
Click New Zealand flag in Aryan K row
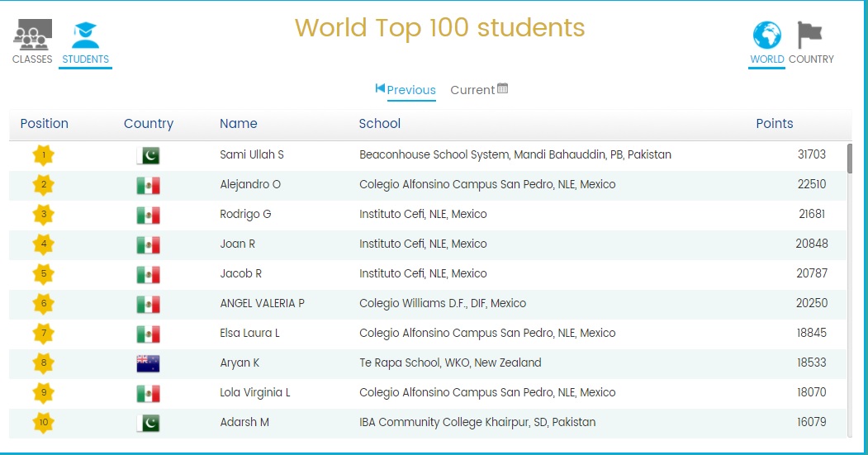point(149,363)
